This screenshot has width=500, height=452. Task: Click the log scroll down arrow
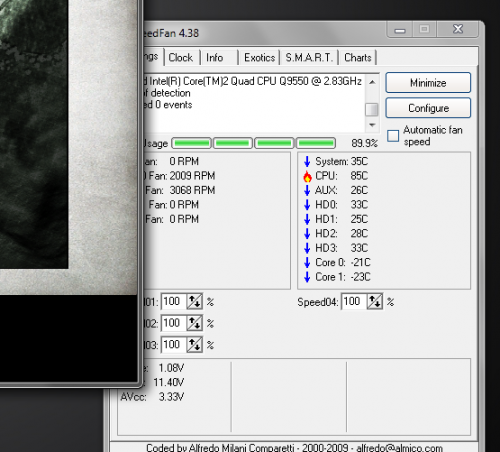372,125
